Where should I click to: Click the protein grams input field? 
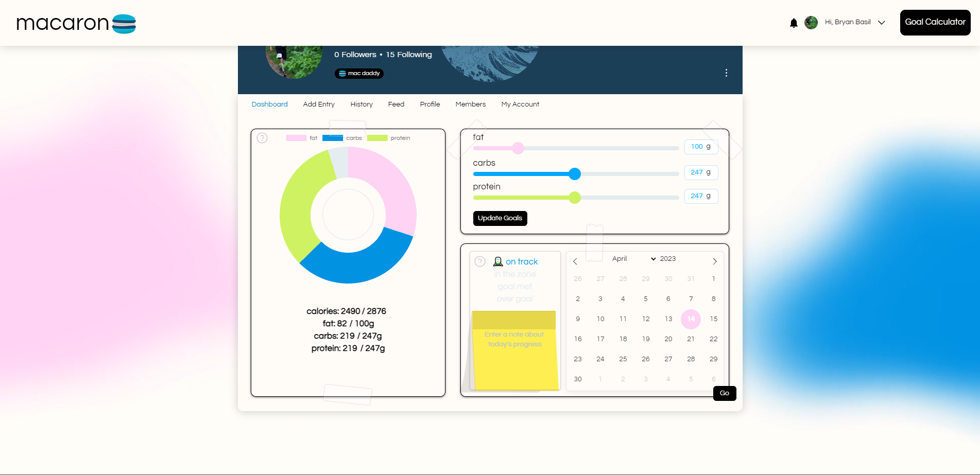pos(701,196)
